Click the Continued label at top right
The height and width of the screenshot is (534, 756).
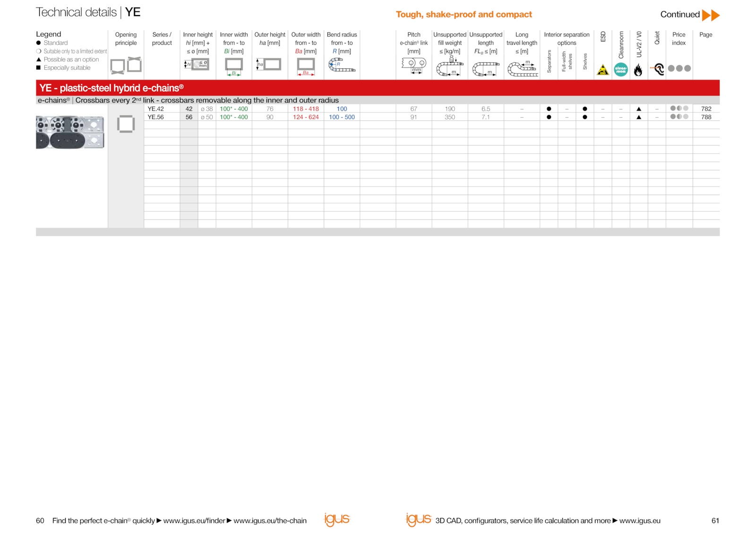tap(680, 15)
